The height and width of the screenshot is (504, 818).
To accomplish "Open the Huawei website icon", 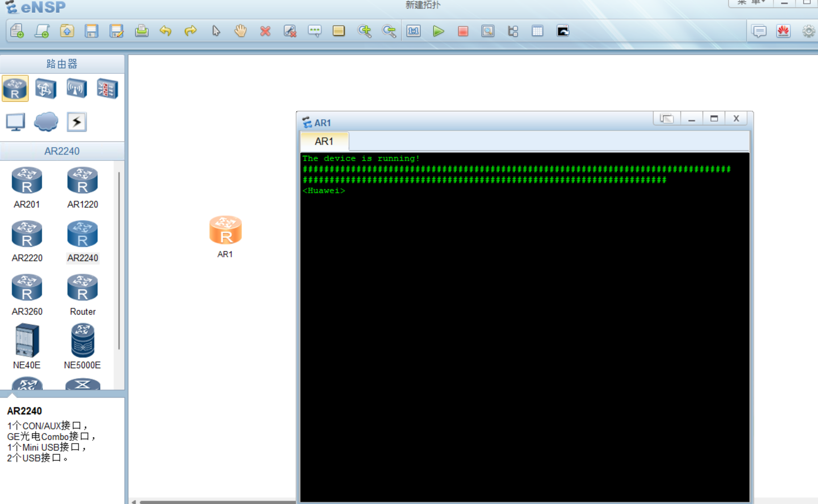I will 784,31.
